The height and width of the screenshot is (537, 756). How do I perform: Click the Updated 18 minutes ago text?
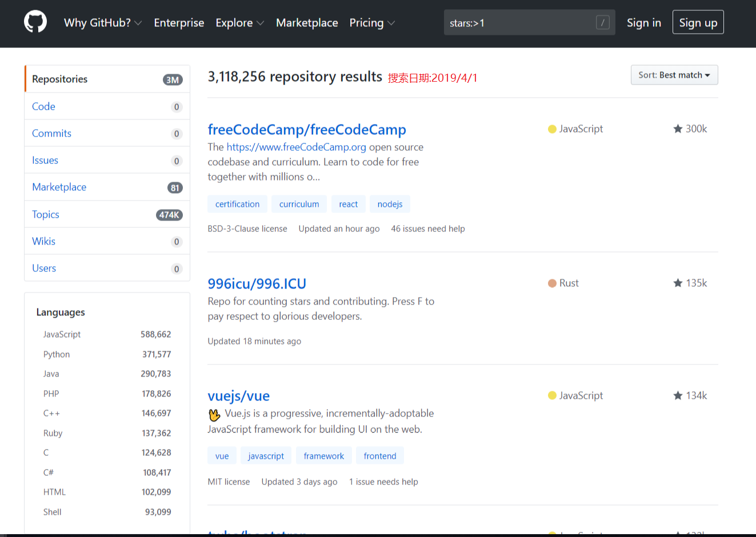(x=254, y=341)
